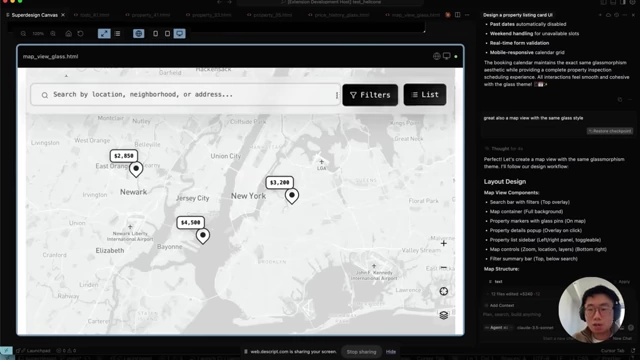Go forward with editor navigation arrow
Screen dimensions: 640x360
coord(229,2)
